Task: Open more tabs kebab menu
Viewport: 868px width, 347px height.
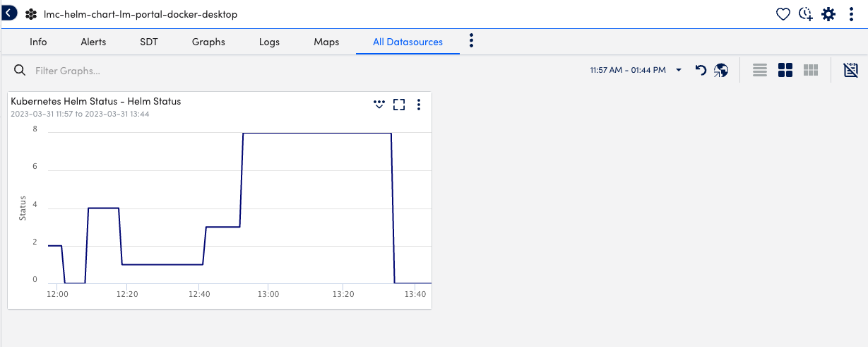Action: tap(472, 41)
